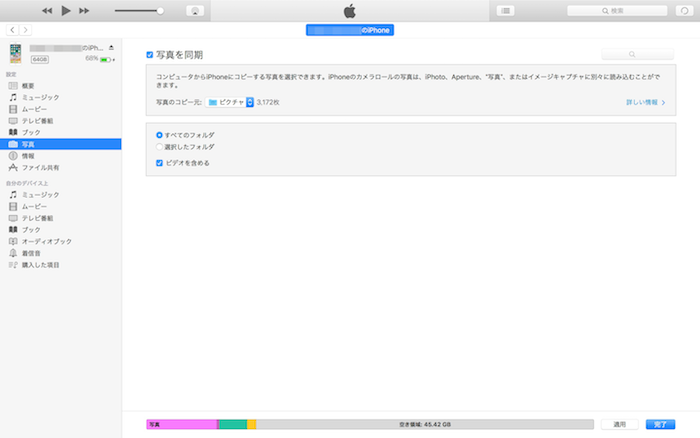Click the camera icon beside 写真
This screenshot has width=700, height=438.
[x=13, y=144]
